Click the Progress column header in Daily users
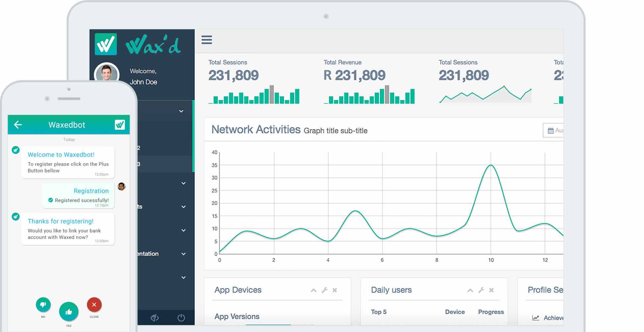Image resolution: width=644 pixels, height=332 pixels. tap(491, 312)
